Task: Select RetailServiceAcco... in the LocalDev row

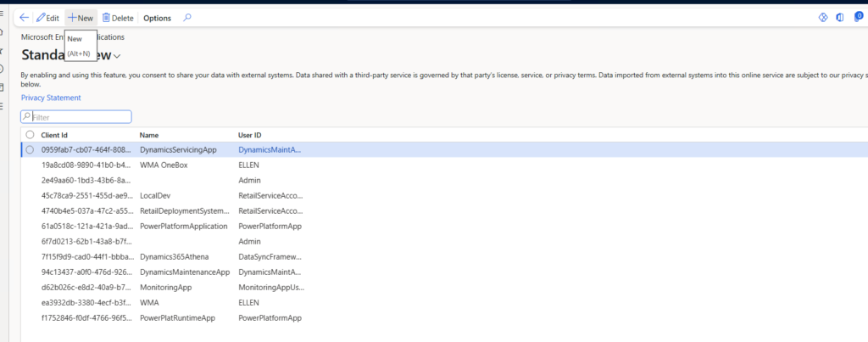Action: 270,196
